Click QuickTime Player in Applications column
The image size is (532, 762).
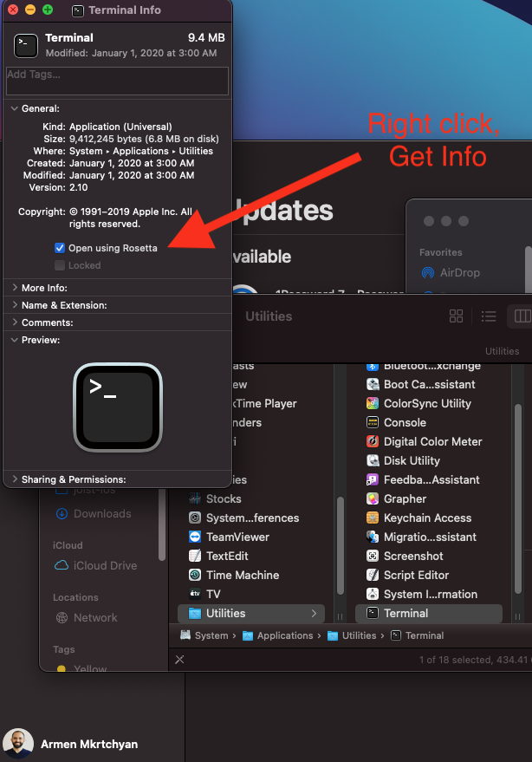coord(265,403)
